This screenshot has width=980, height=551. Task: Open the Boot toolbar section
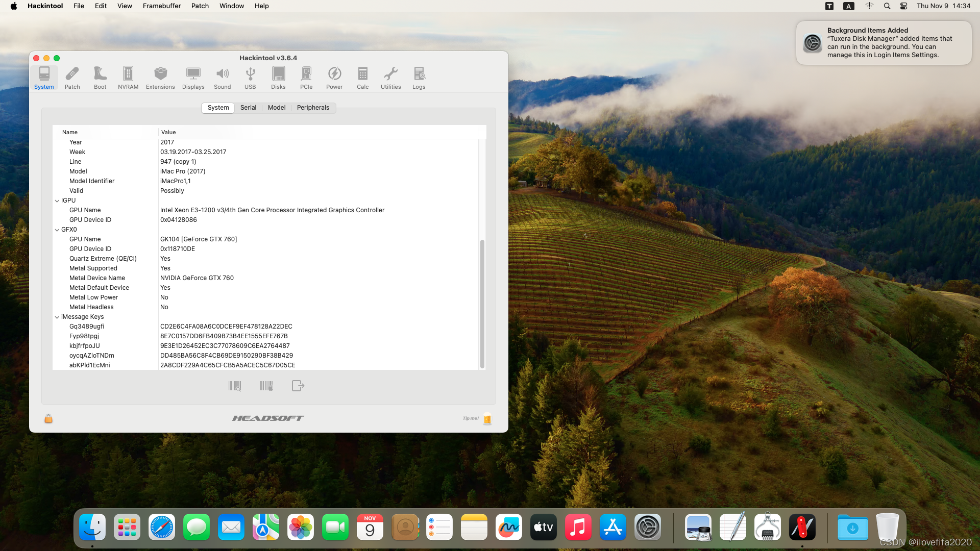100,78
